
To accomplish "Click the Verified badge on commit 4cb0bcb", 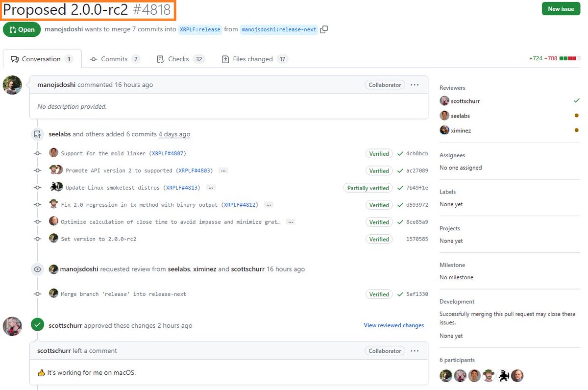I will pyautogui.click(x=379, y=153).
